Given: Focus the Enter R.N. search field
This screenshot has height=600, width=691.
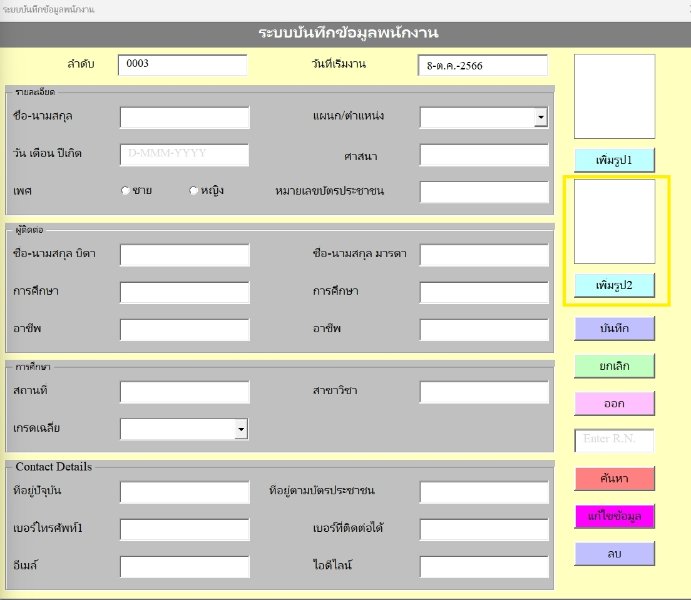Looking at the screenshot, I should (x=614, y=440).
